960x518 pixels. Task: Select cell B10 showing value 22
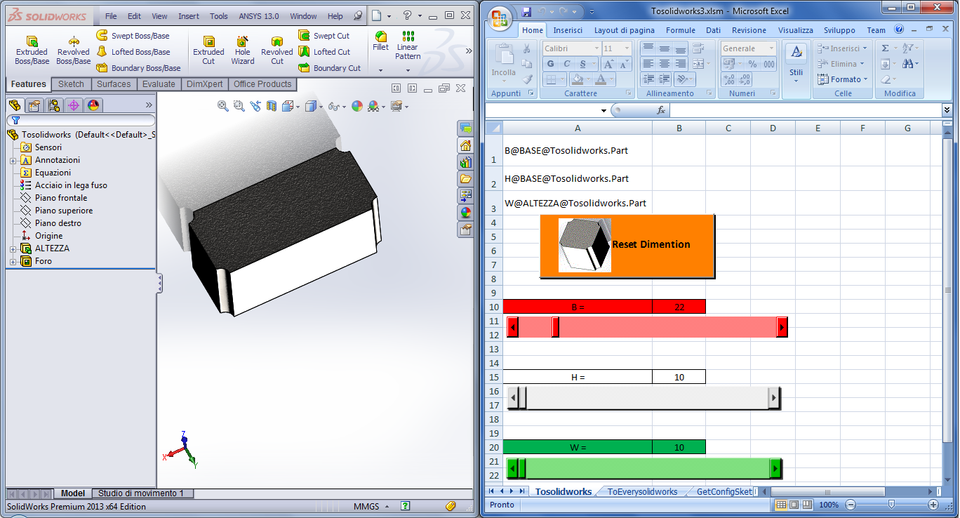pos(679,307)
